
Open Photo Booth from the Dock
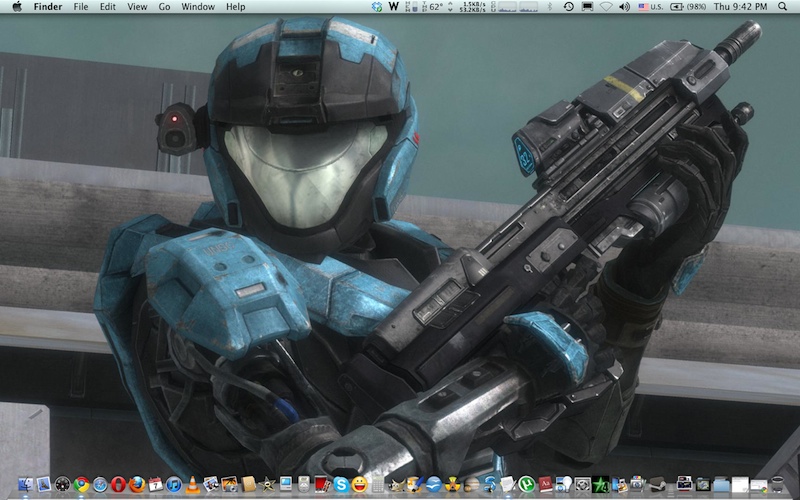322,484
